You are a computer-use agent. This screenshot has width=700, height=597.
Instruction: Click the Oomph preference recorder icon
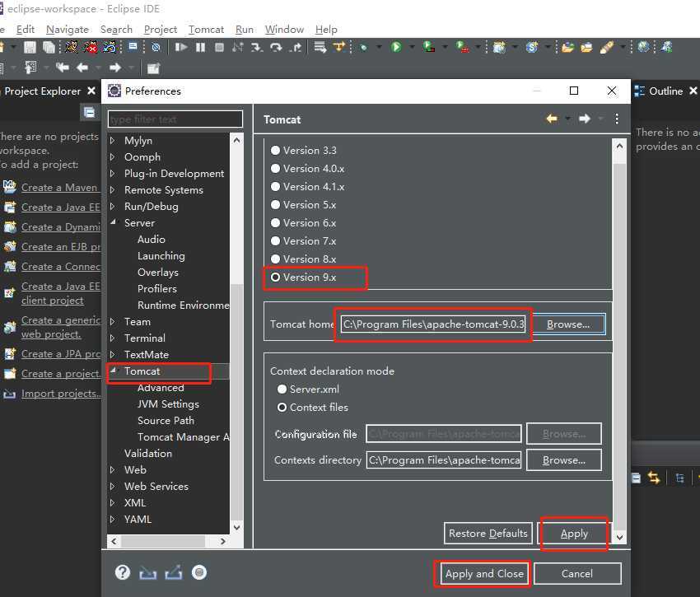[199, 572]
